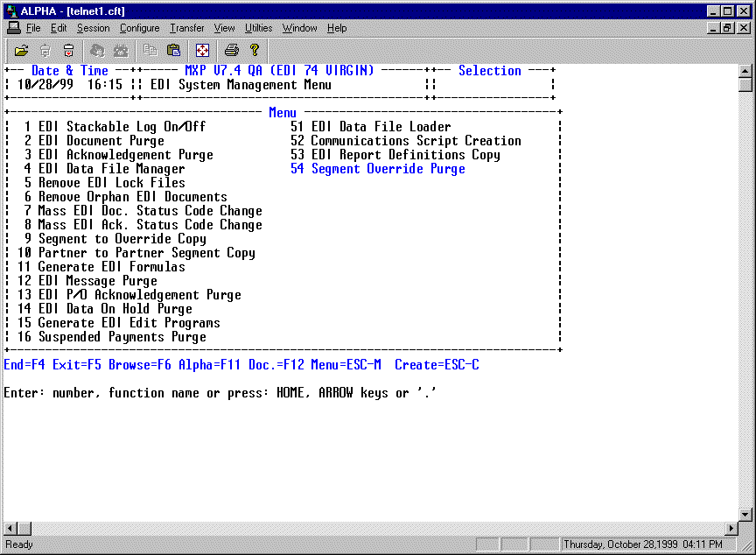
Task: Open the Utilities menu
Action: point(258,28)
